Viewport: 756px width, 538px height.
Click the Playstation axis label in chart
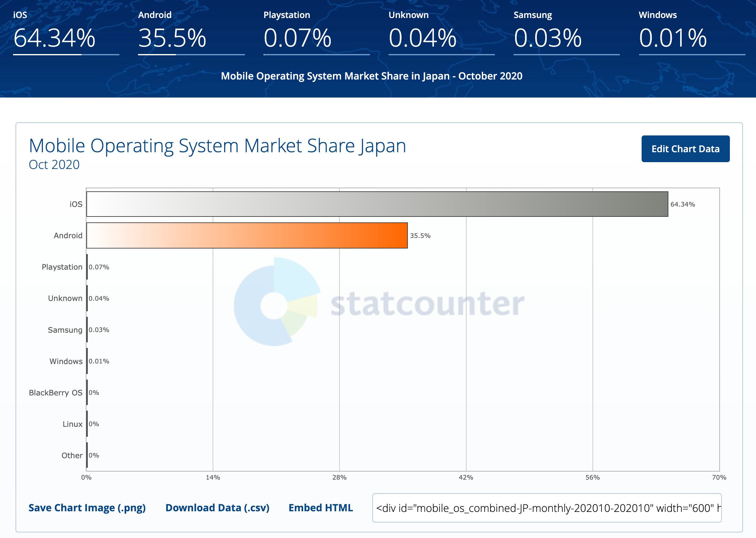coord(62,267)
